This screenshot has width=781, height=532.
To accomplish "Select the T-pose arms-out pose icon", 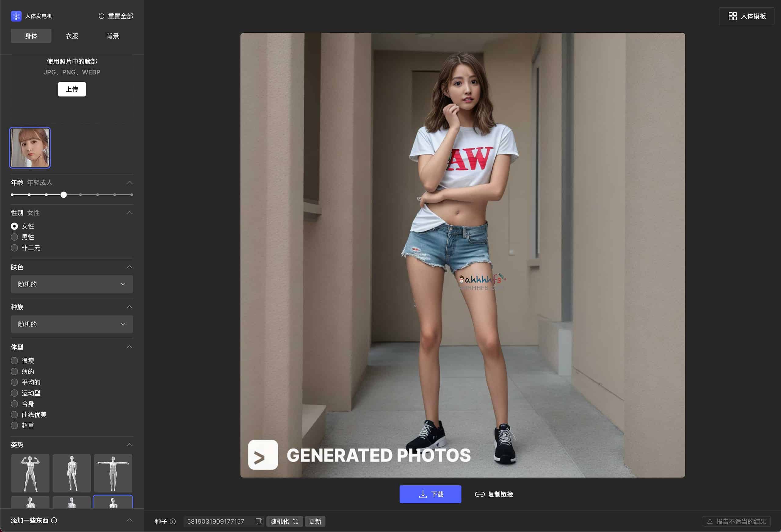I will coord(113,473).
